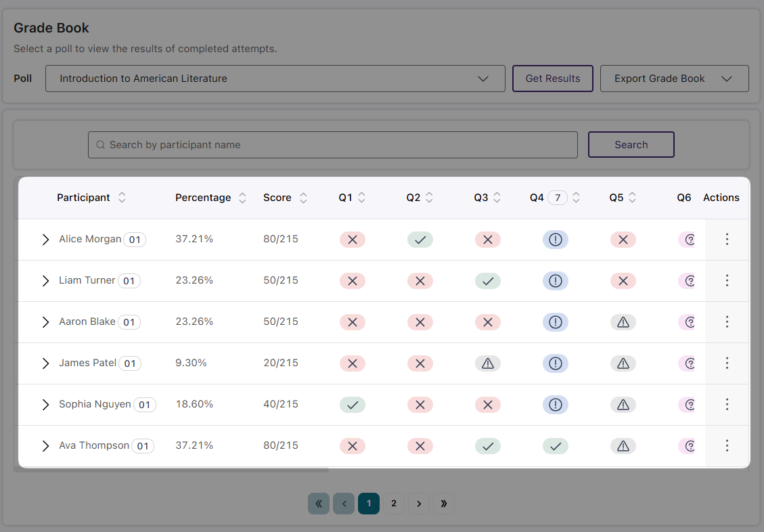Sort table by Participant column
Image resolution: width=764 pixels, height=532 pixels.
pyautogui.click(x=122, y=198)
